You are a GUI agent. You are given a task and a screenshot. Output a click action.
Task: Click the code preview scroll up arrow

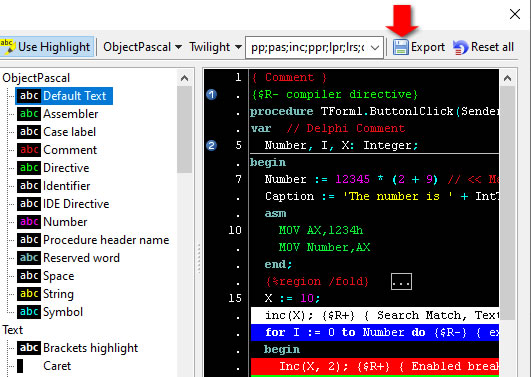coord(507,79)
